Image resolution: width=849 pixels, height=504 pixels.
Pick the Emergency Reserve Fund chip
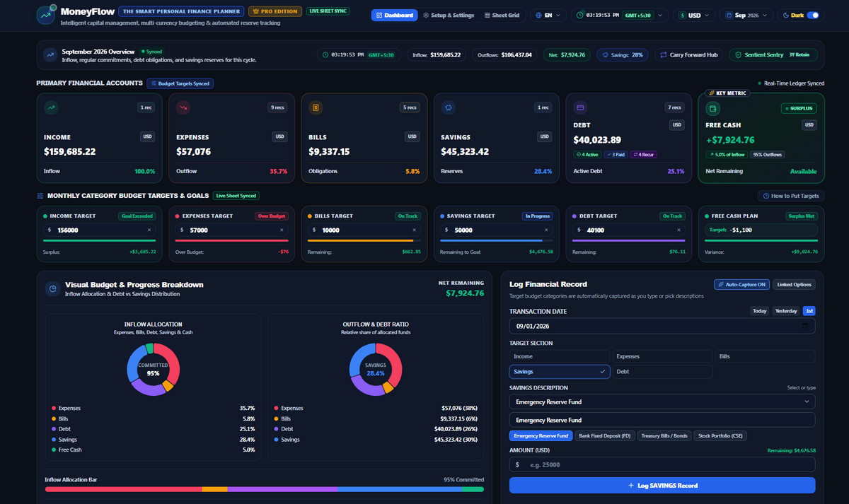click(541, 436)
